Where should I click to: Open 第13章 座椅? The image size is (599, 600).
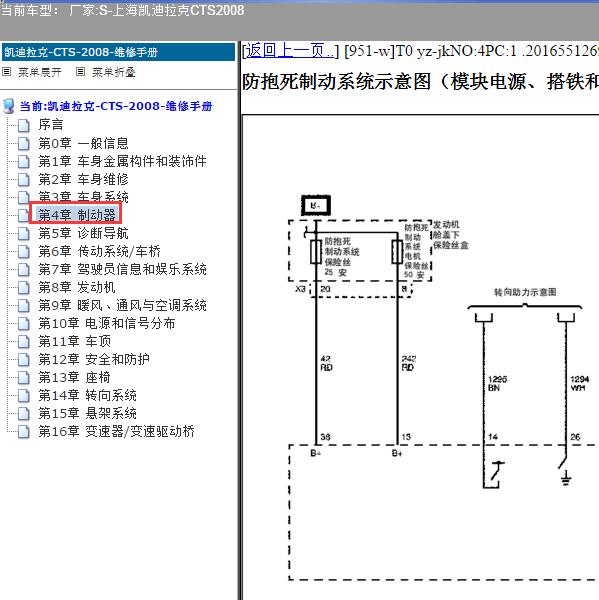pos(74,377)
